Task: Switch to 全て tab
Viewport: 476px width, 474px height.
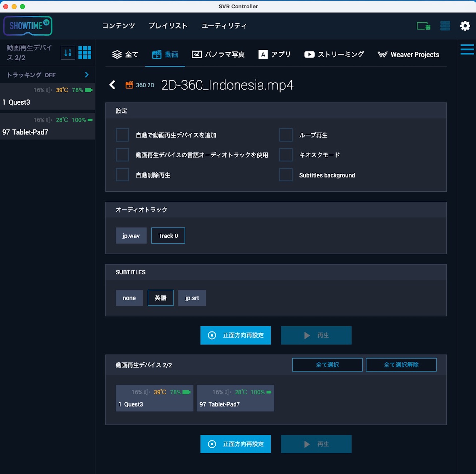Action: 125,54
